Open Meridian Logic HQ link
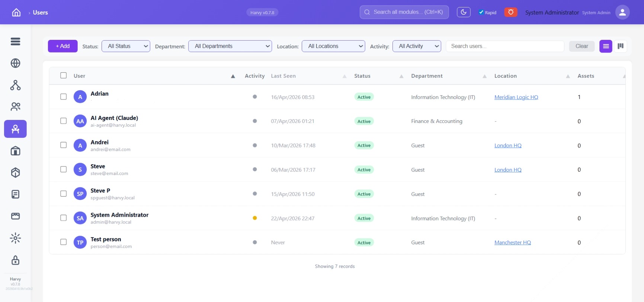Screen dimensions: 644x302 click(516, 97)
